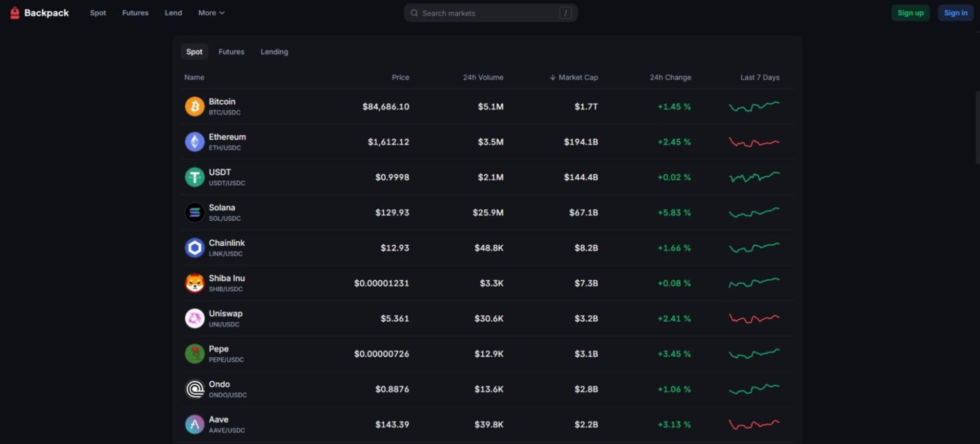Screen dimensions: 980x444
Task: Open USDT's 7-day sparkline chart
Action: 754,177
